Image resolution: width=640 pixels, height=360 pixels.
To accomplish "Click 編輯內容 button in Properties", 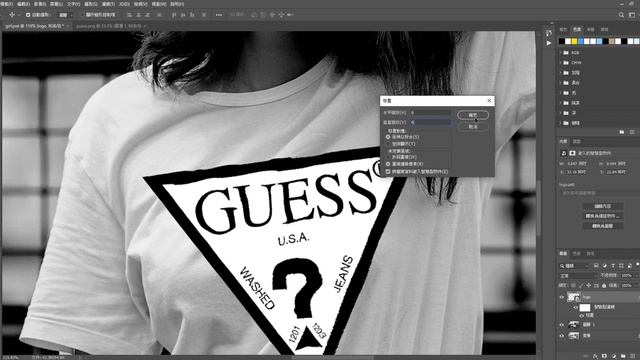I will click(x=602, y=206).
